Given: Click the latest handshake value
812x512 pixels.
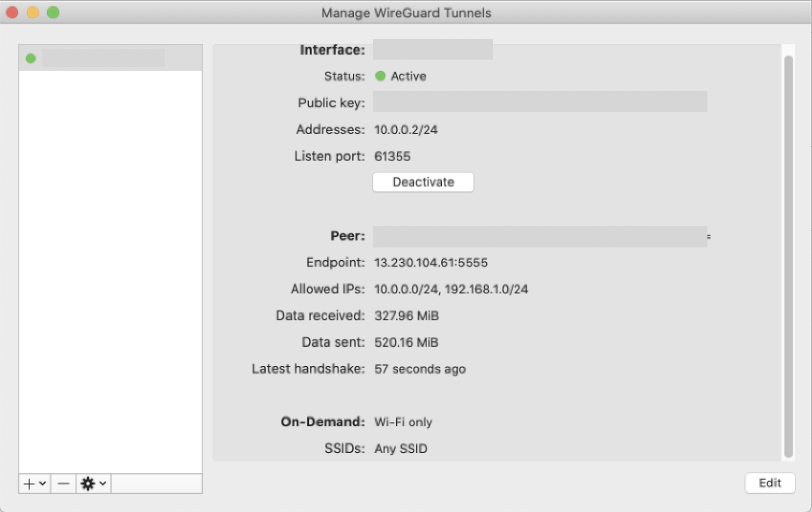Looking at the screenshot, I should tap(420, 369).
